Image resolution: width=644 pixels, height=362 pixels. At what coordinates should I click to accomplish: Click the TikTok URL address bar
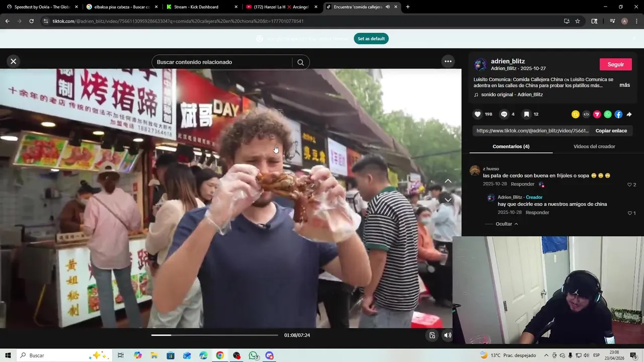click(302, 21)
